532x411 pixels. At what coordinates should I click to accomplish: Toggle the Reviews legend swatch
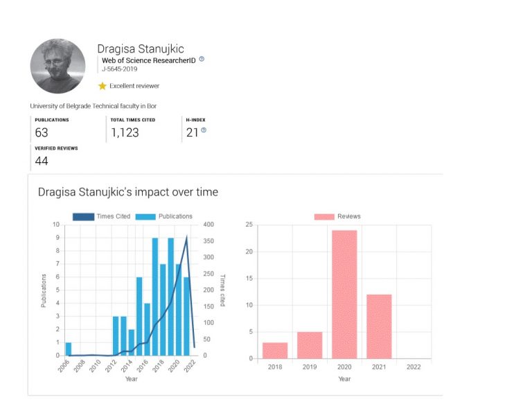(x=324, y=216)
